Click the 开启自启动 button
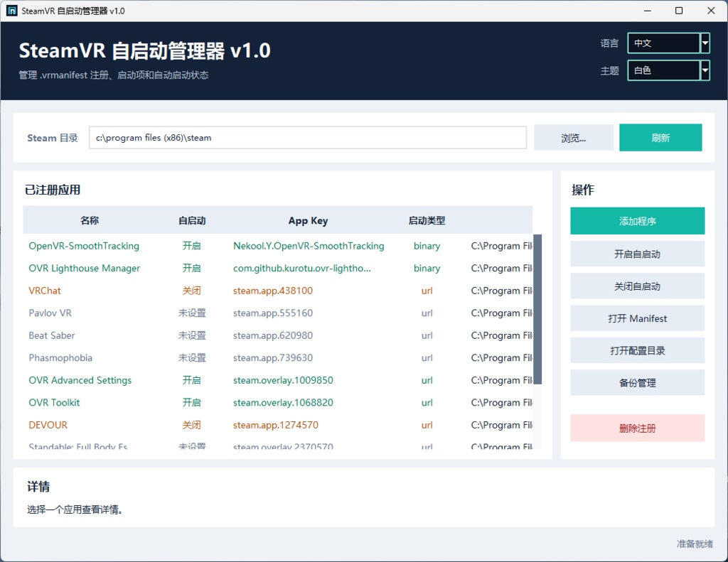This screenshot has width=728, height=562. pyautogui.click(x=638, y=254)
